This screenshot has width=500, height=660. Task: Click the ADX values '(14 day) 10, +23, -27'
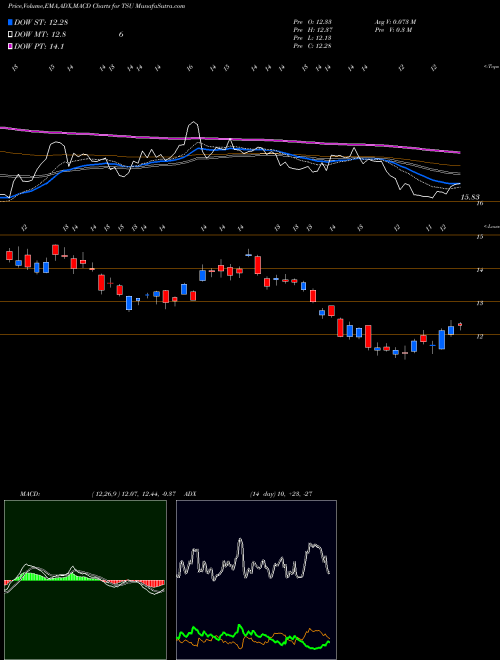point(280,494)
